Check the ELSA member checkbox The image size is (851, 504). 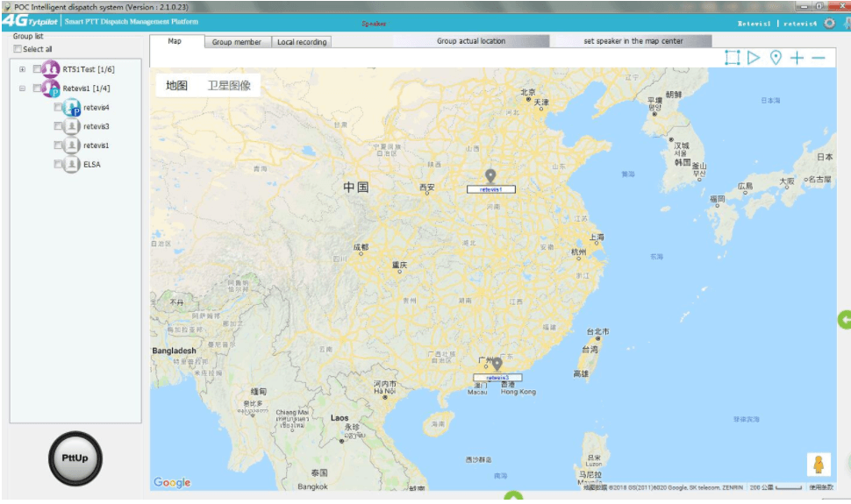click(x=58, y=164)
